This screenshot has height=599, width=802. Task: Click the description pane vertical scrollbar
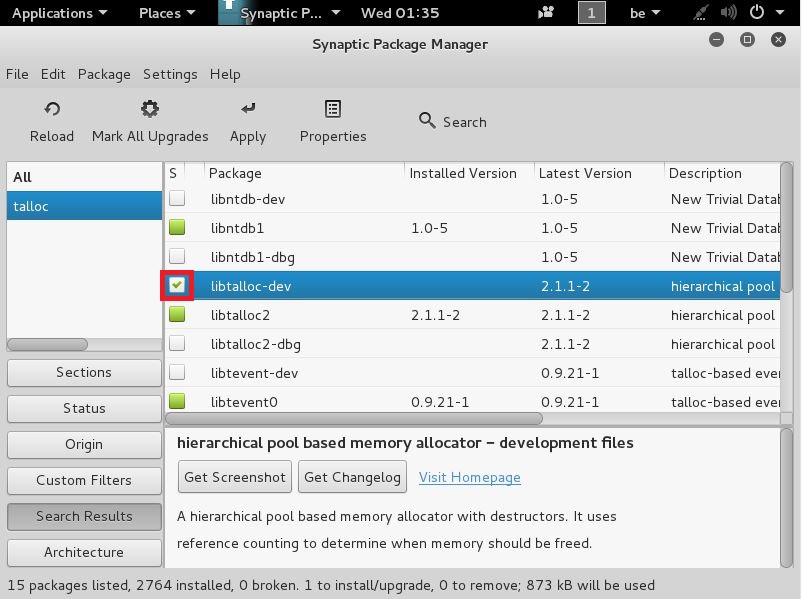coord(787,498)
